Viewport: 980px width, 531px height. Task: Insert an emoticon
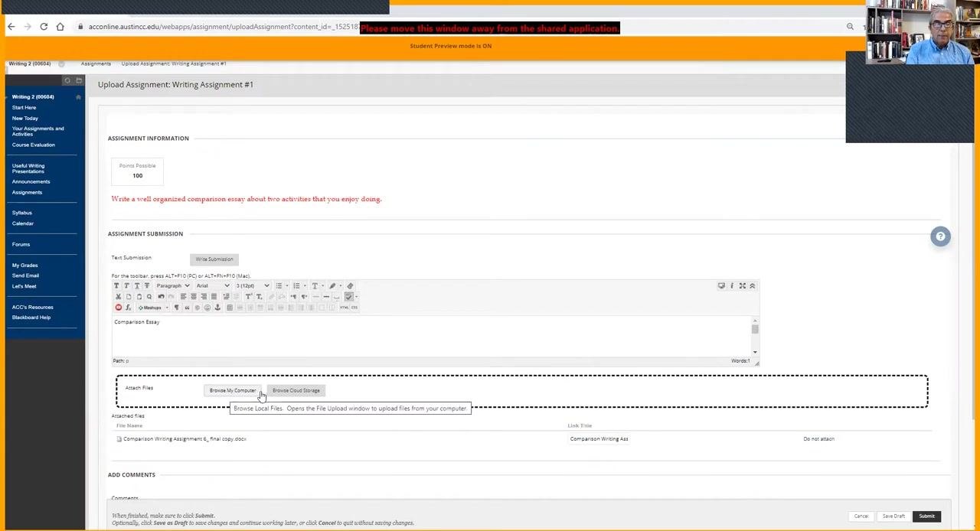click(207, 308)
